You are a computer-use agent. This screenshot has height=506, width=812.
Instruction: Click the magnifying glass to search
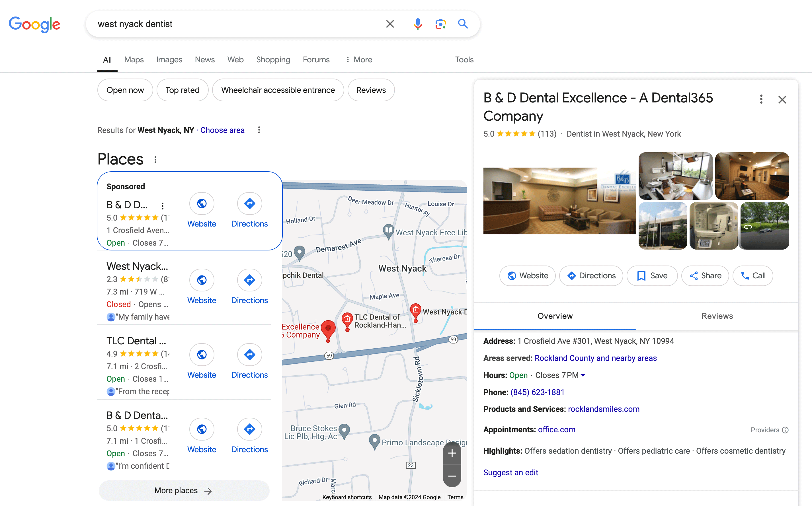point(463,24)
